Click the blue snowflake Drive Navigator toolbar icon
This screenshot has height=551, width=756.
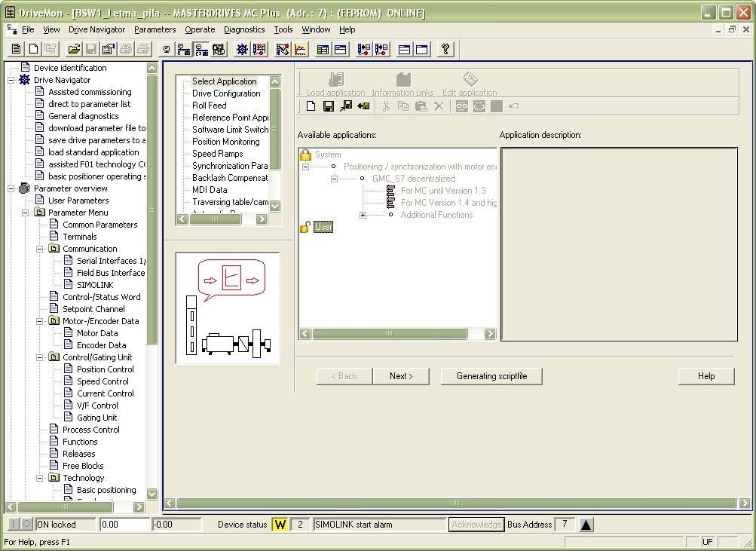(242, 49)
